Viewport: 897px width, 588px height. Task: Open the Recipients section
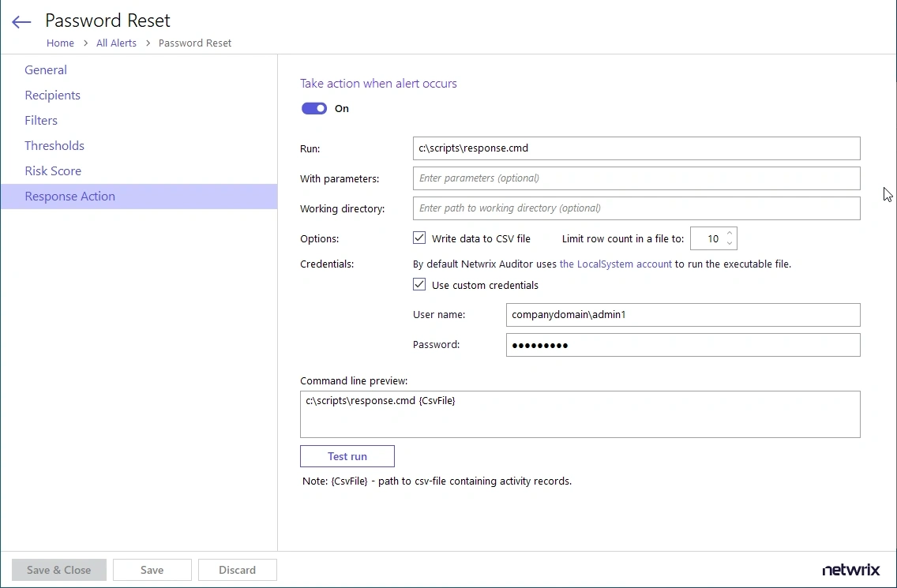point(52,95)
